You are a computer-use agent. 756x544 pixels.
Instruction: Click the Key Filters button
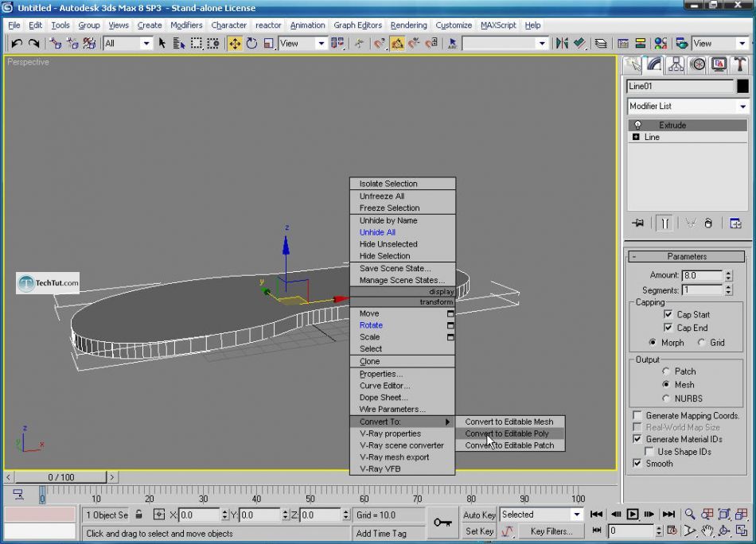click(551, 531)
